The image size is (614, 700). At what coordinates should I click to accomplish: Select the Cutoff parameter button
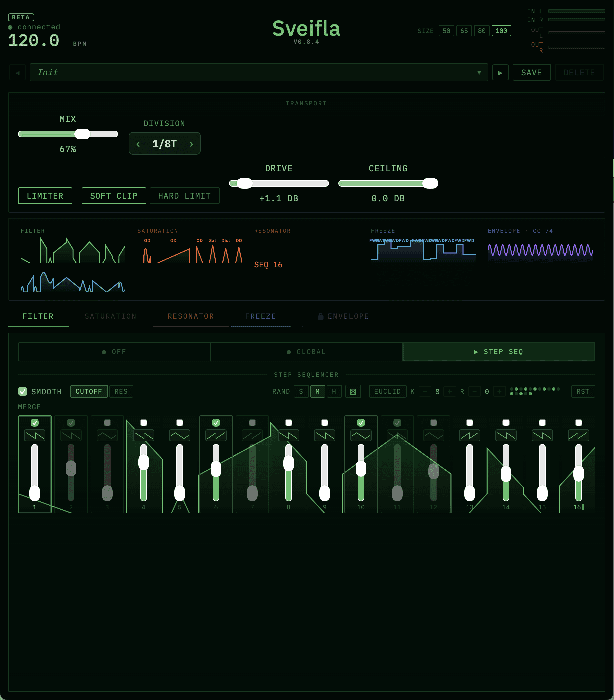click(89, 391)
